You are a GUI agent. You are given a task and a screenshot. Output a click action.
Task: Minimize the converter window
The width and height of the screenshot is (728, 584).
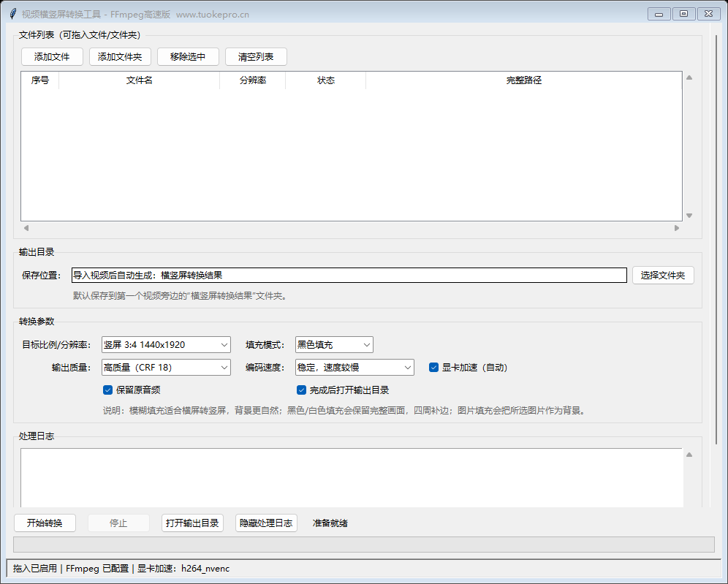click(x=659, y=14)
